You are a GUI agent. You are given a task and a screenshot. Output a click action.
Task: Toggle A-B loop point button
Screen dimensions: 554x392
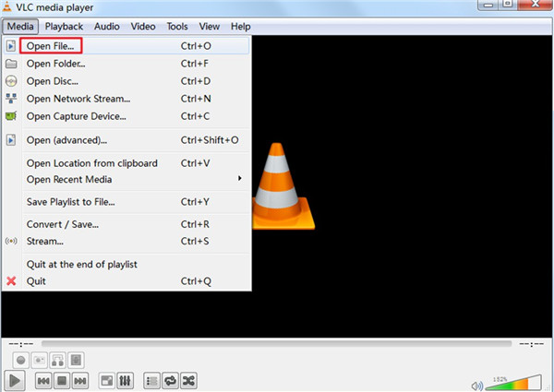[x=57, y=361]
